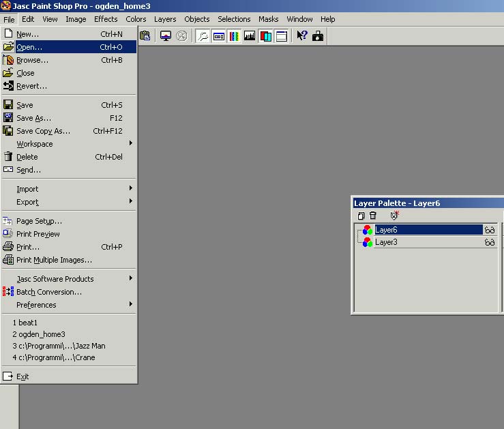Toggle the Tool Options window icon
Image resolution: width=504 pixels, height=429 pixels.
218,35
